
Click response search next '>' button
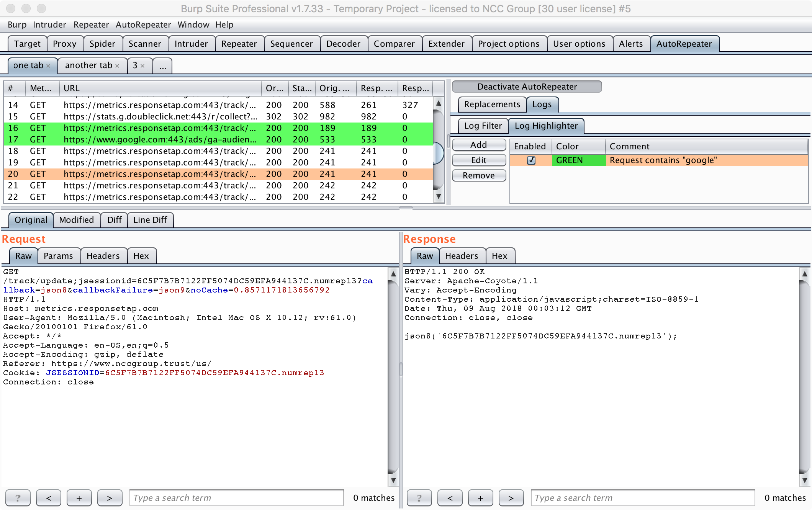(x=511, y=498)
